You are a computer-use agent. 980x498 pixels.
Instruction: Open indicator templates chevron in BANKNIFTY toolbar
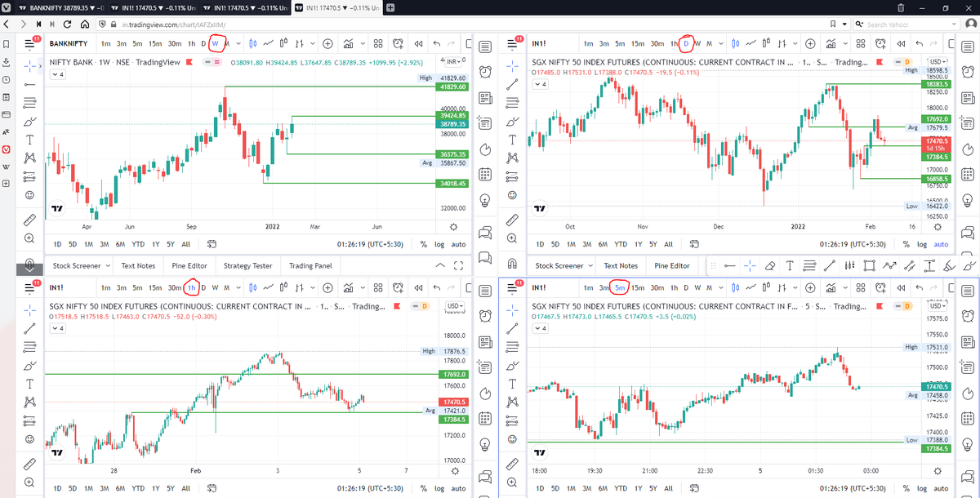362,43
